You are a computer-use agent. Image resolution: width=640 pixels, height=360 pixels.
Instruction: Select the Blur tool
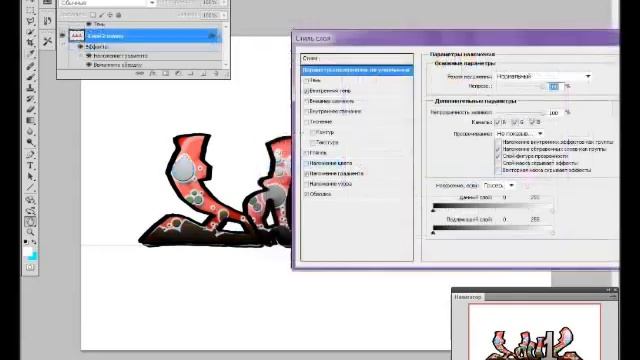click(31, 131)
